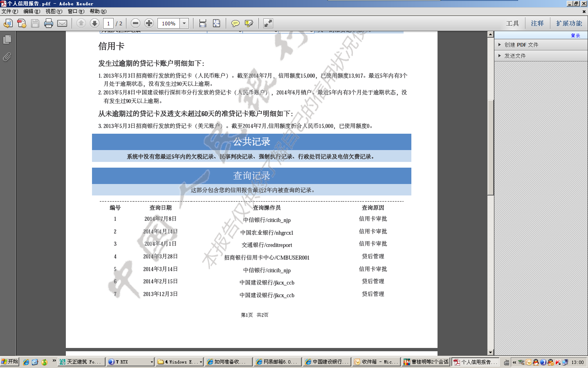
Task: Click the QQ penguin tray icon
Action: [x=536, y=362]
